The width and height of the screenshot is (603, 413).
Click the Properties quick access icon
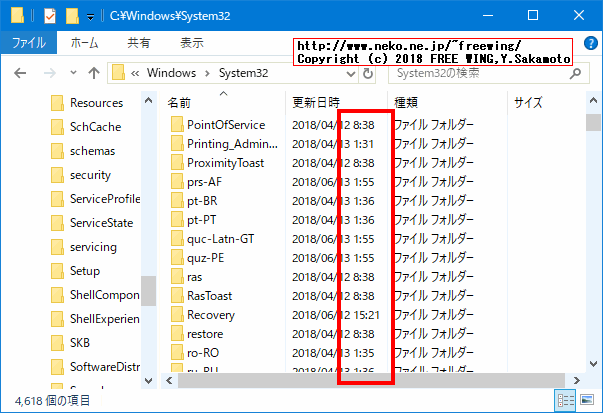tap(50, 16)
